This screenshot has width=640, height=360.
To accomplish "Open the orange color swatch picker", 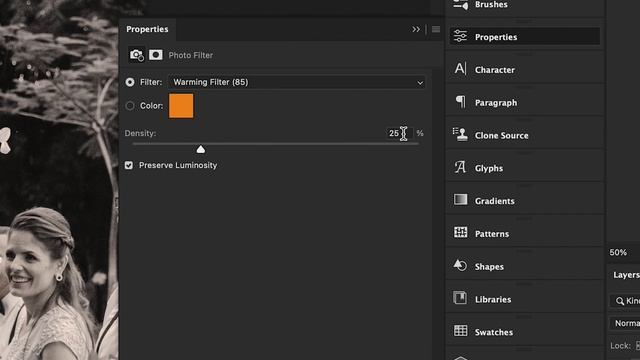I will [181, 106].
